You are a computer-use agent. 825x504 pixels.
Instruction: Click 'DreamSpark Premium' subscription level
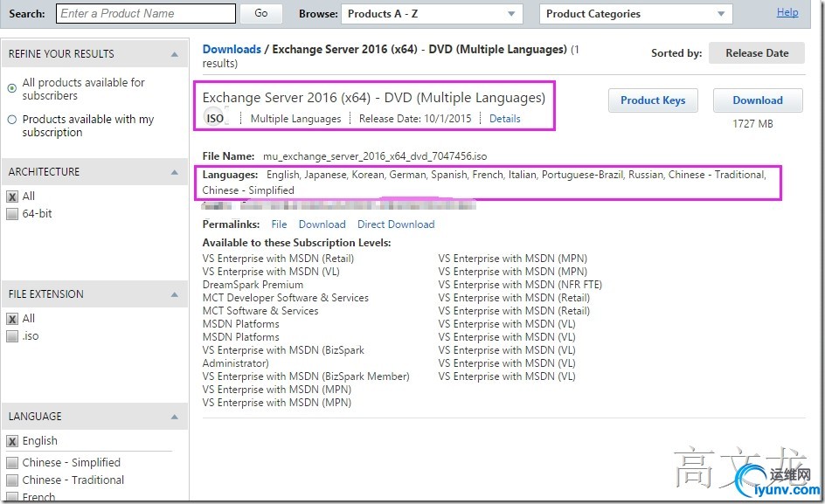coord(253,285)
